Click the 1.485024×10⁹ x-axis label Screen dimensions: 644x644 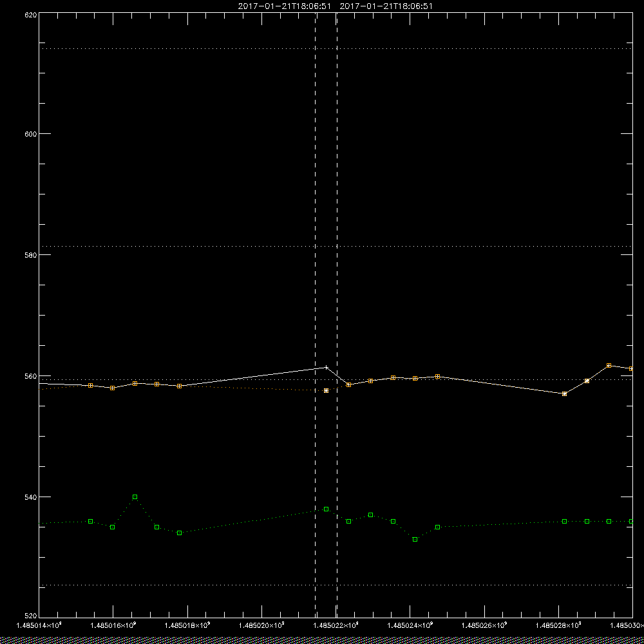pyautogui.click(x=410, y=625)
